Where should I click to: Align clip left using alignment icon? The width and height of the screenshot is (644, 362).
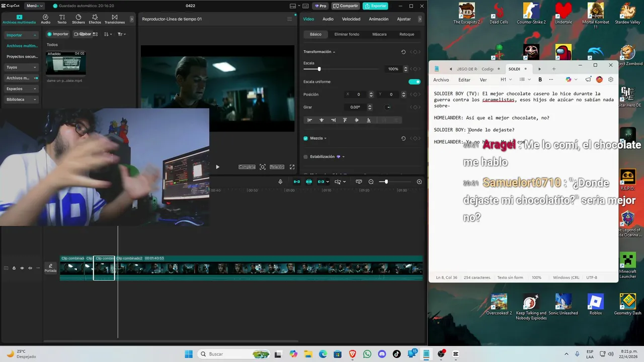click(309, 120)
